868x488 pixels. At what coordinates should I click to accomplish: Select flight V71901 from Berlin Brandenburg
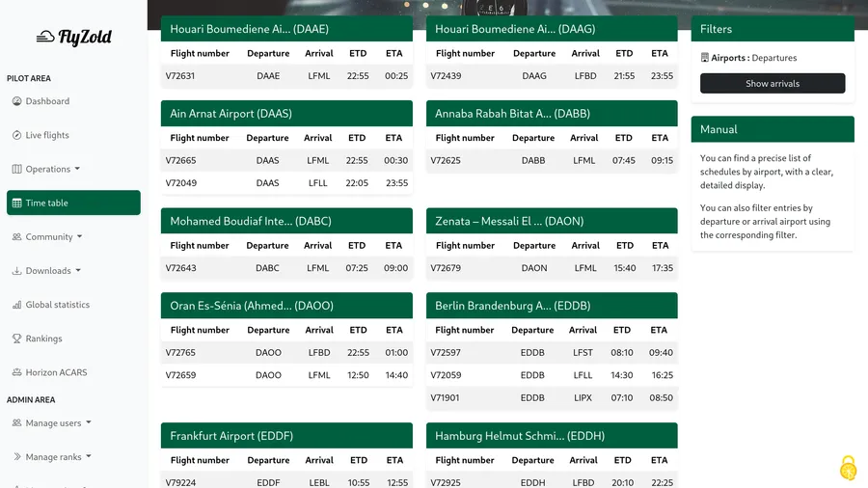click(552, 397)
